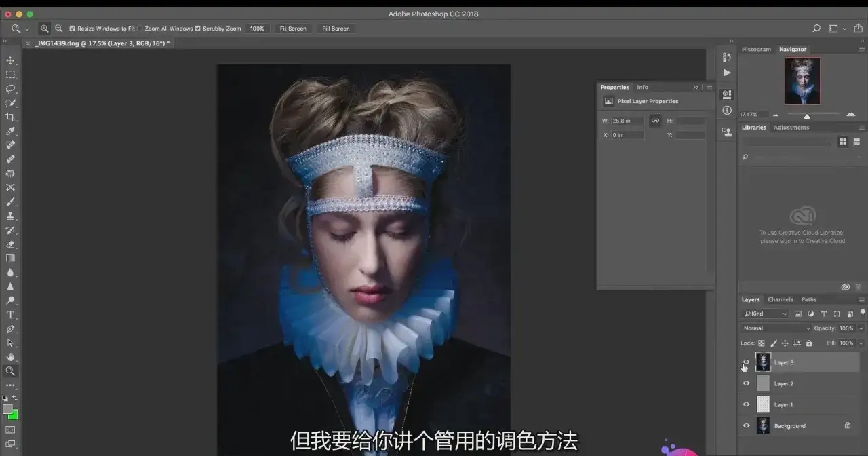Click the 100% zoom button
868x456 pixels.
click(257, 28)
